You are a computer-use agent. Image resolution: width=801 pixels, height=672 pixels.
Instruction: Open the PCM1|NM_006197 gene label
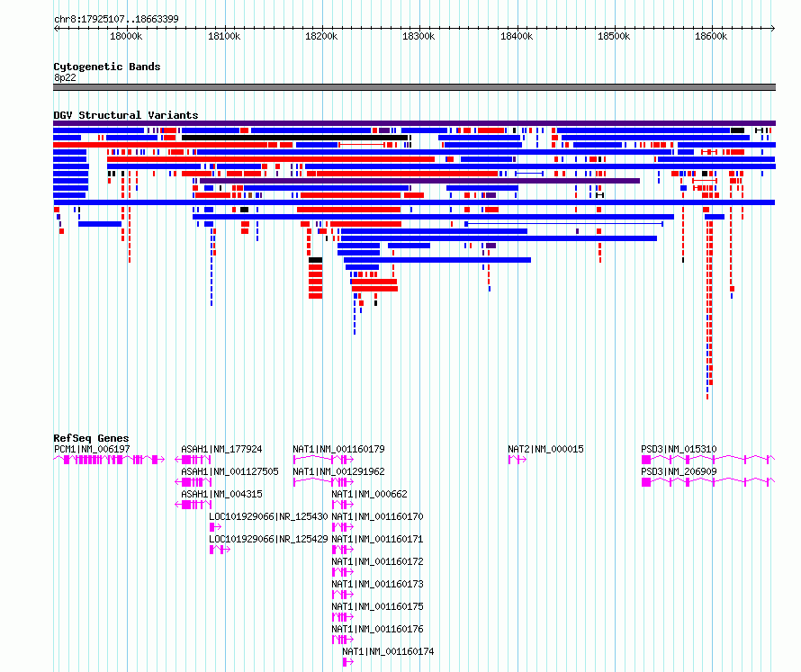pos(92,450)
